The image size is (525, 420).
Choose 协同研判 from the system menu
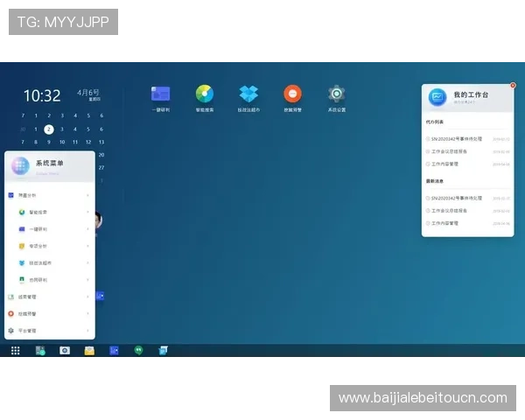(x=38, y=280)
